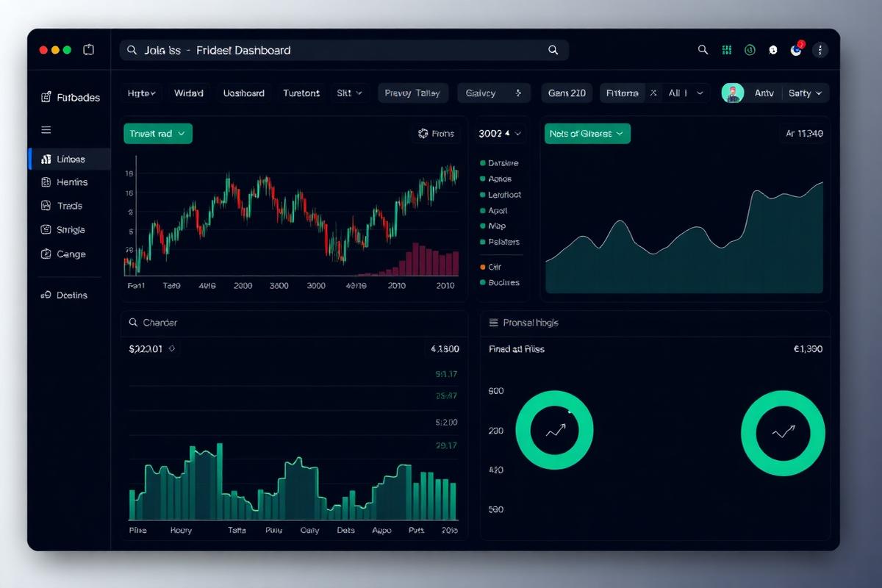Viewport: 882px width, 588px height.
Task: Open the green Nots of Giiterst dropdown
Action: (x=587, y=134)
